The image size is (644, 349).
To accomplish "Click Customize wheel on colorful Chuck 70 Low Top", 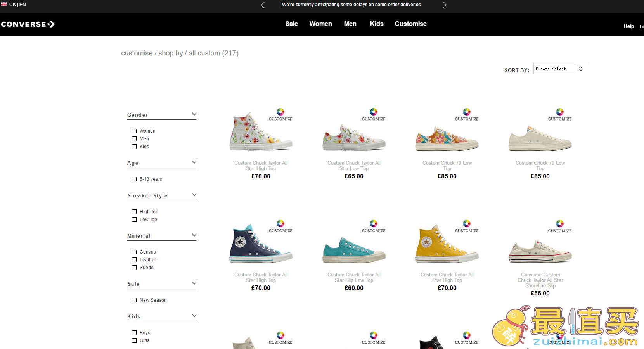I will point(467,112).
